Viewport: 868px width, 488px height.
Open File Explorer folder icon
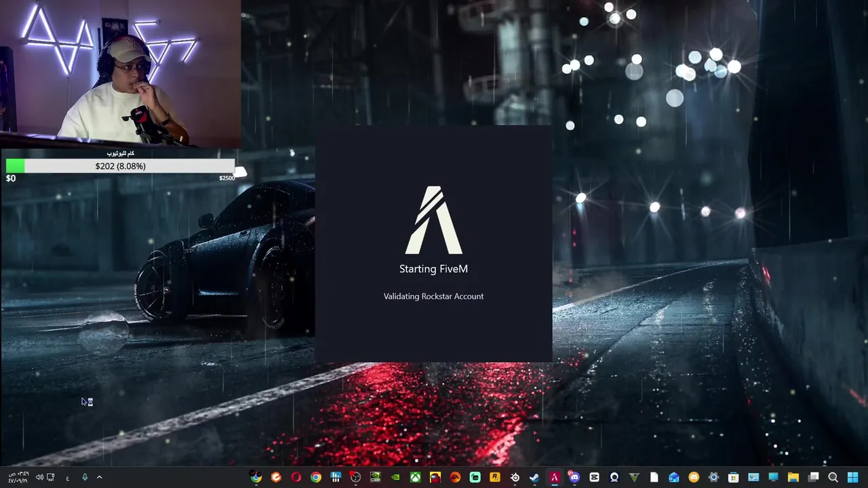coord(793,477)
